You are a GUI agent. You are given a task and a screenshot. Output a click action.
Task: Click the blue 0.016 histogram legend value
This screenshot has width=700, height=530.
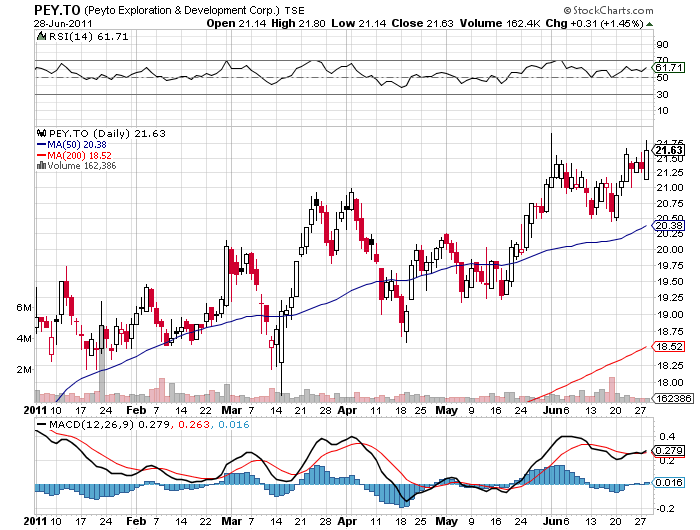click(x=233, y=425)
